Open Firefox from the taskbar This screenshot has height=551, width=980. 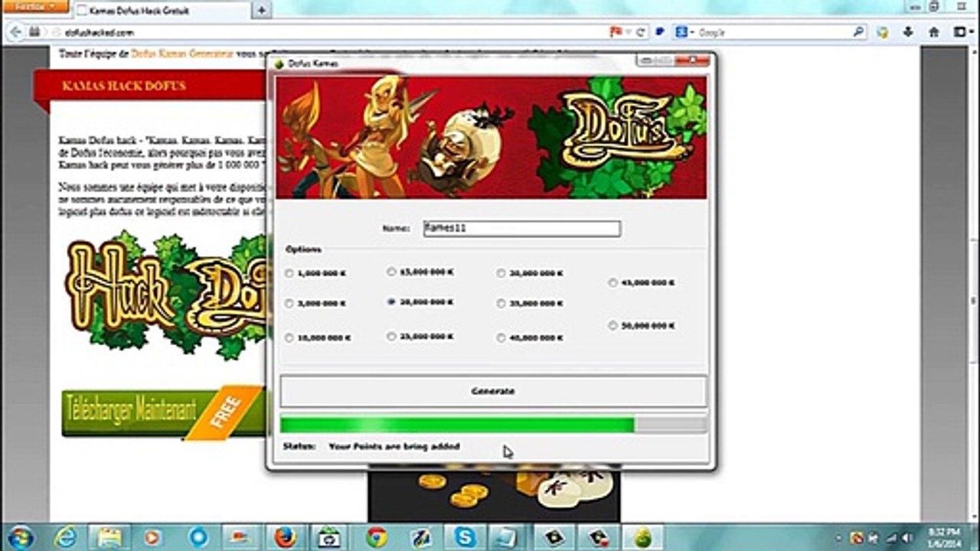[285, 537]
